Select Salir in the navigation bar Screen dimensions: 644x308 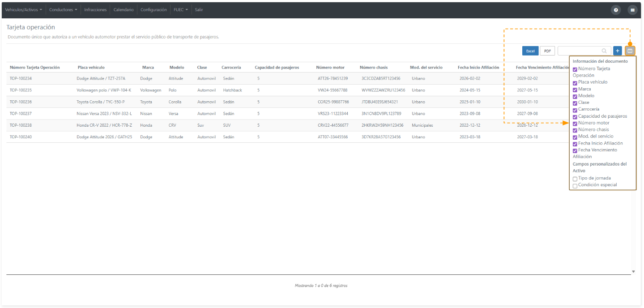[199, 10]
